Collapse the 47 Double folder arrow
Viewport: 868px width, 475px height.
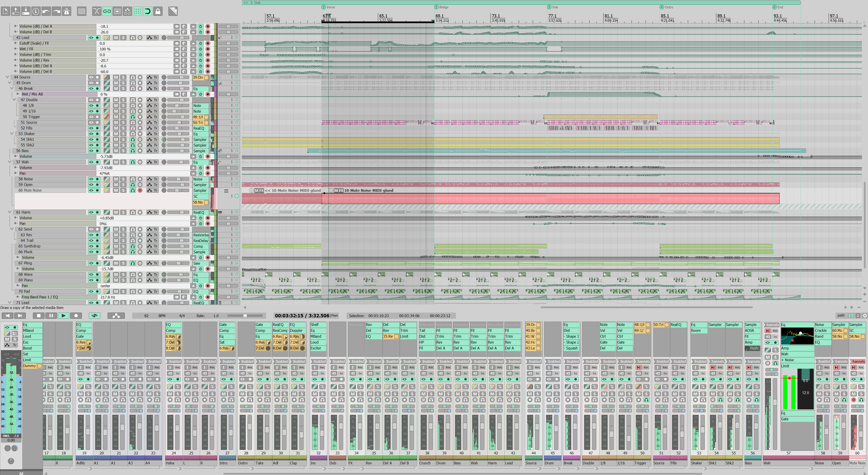[14, 100]
